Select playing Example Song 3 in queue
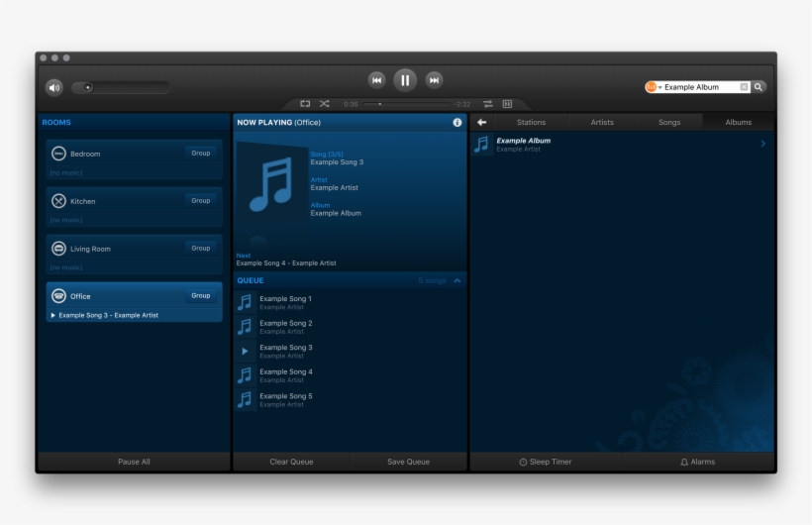This screenshot has width=812, height=525. click(350, 351)
